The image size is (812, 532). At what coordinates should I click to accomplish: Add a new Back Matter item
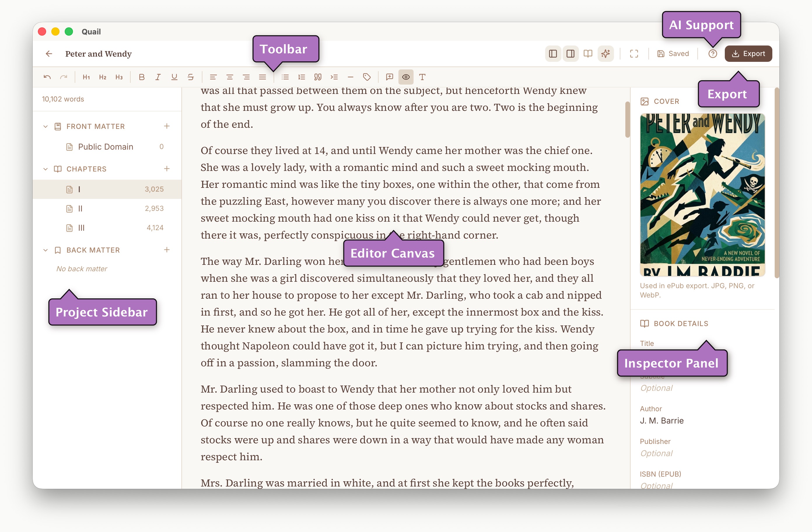coord(167,250)
